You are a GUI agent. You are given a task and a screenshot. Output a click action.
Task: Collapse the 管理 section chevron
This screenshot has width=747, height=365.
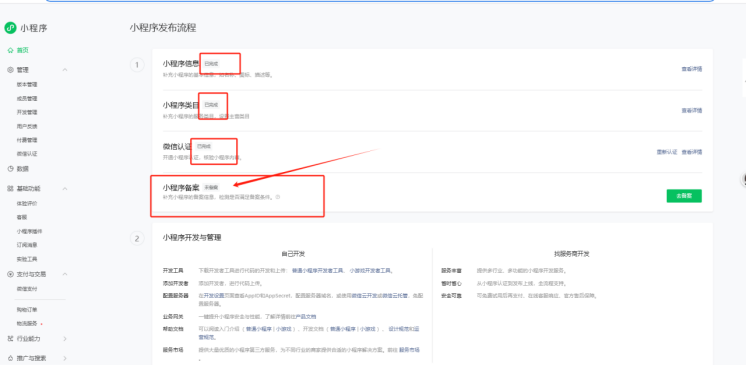65,70
